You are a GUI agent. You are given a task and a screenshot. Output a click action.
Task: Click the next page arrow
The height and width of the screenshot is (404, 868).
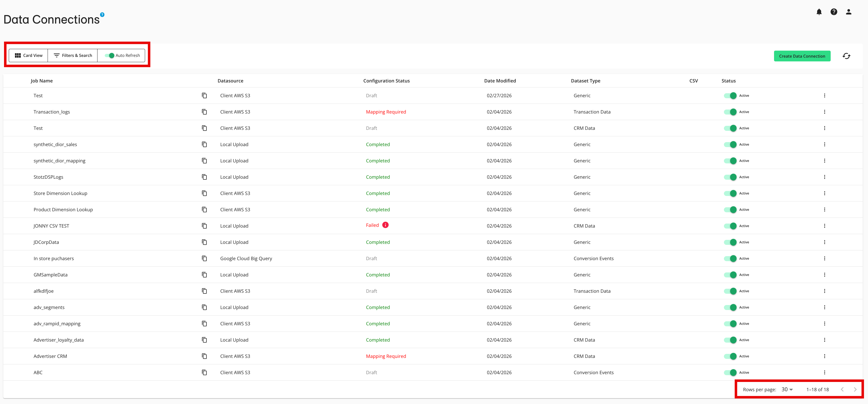pos(855,389)
